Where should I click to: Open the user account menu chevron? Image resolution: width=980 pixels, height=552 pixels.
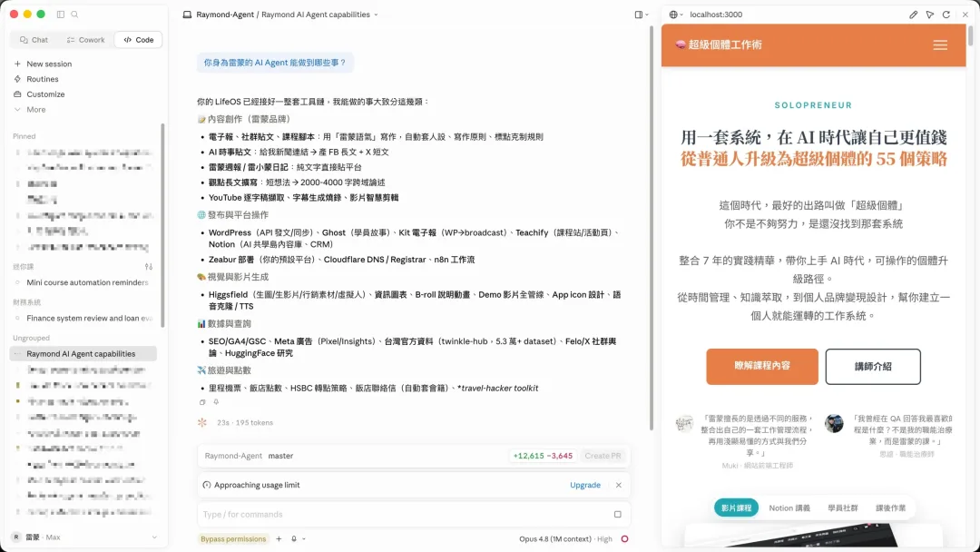pos(154,537)
